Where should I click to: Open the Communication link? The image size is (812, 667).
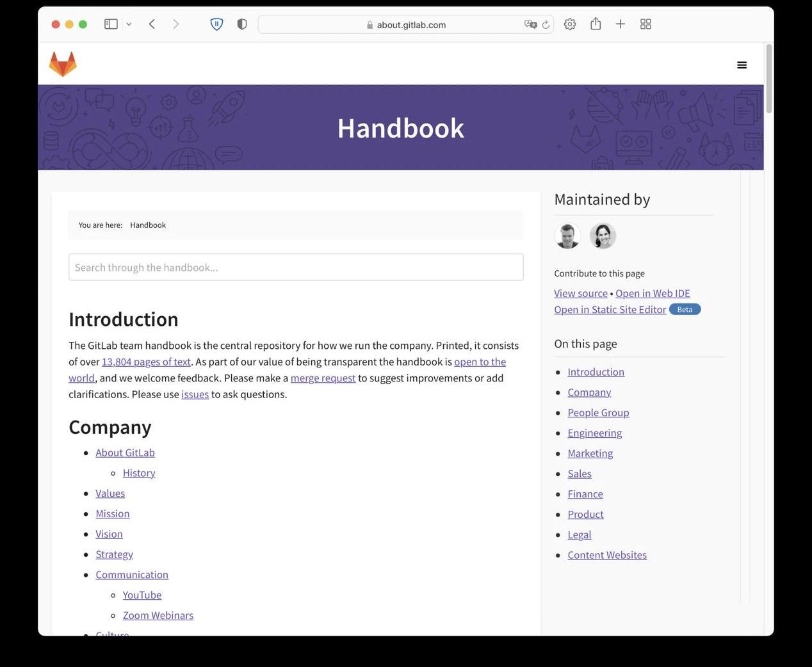(x=132, y=575)
